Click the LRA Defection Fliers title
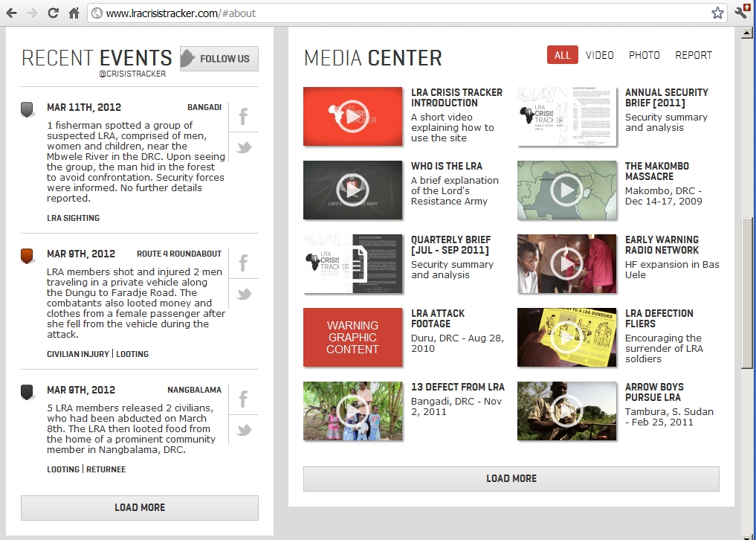The width and height of the screenshot is (756, 540). pos(659,318)
